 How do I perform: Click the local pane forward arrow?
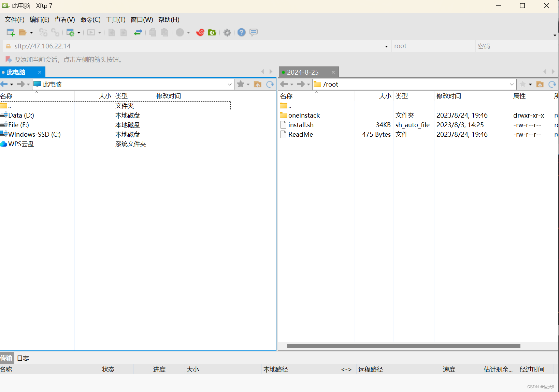coord(21,84)
